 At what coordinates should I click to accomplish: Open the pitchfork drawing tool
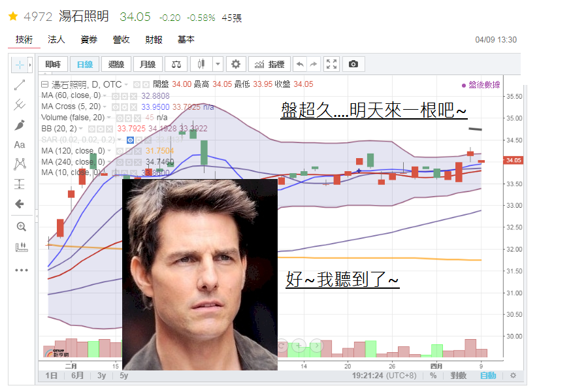pyautogui.click(x=20, y=105)
